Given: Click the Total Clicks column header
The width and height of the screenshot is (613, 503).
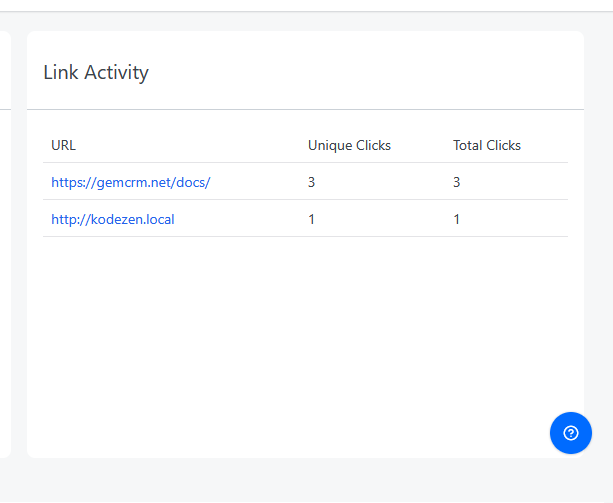Looking at the screenshot, I should pos(487,145).
